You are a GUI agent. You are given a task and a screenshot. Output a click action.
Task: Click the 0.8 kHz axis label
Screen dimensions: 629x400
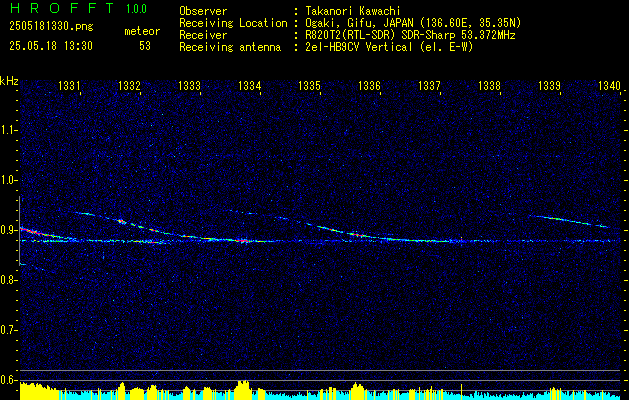(x=8, y=280)
